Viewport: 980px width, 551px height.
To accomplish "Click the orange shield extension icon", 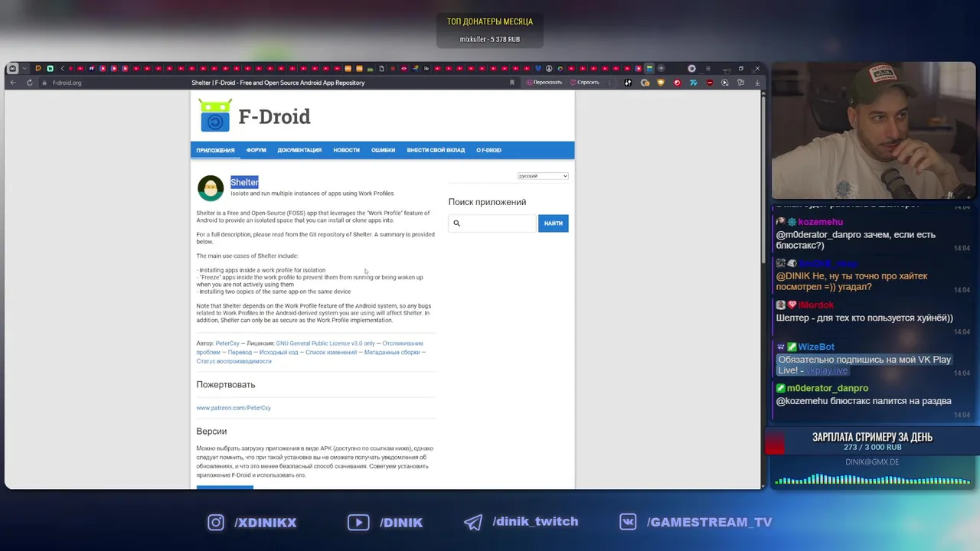I will click(x=661, y=83).
